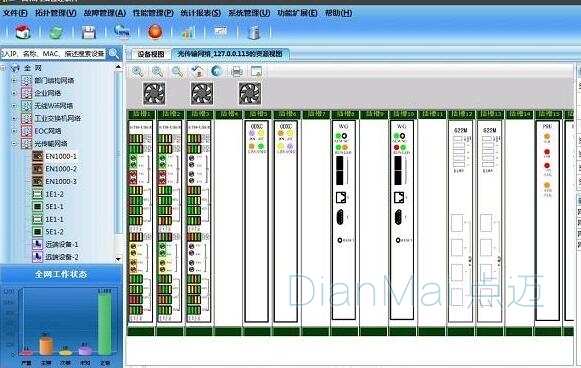Switch to the 设备视图 tab
This screenshot has width=581, height=368.
[x=151, y=54]
